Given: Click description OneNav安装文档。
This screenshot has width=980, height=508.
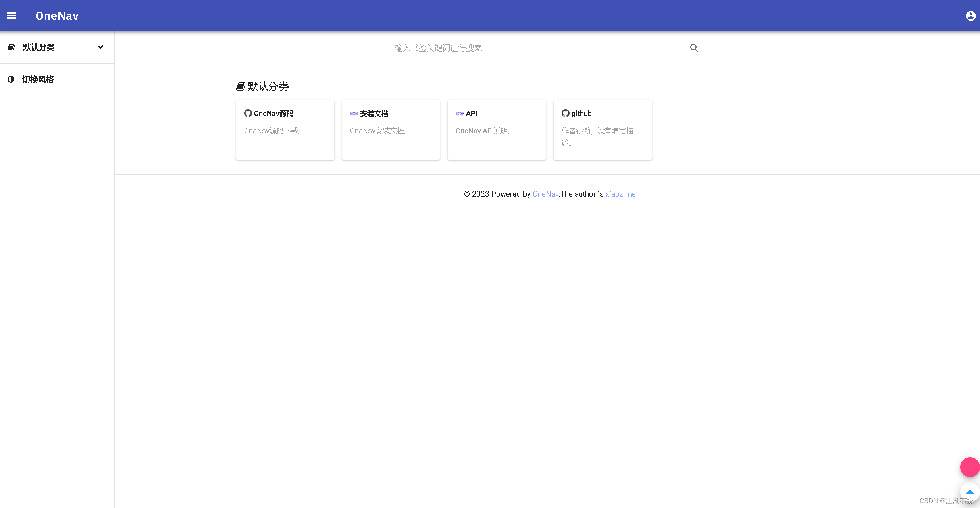Looking at the screenshot, I should click(379, 131).
